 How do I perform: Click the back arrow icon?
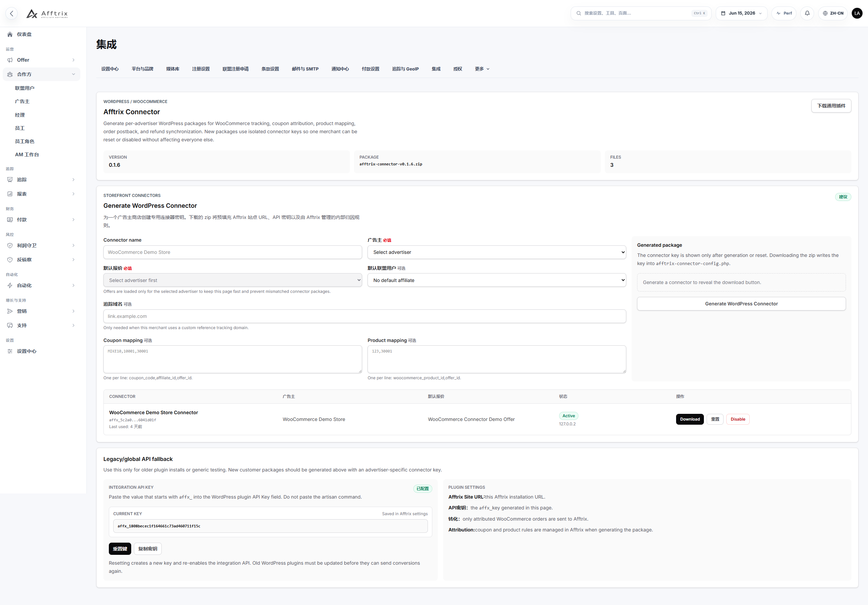12,13
